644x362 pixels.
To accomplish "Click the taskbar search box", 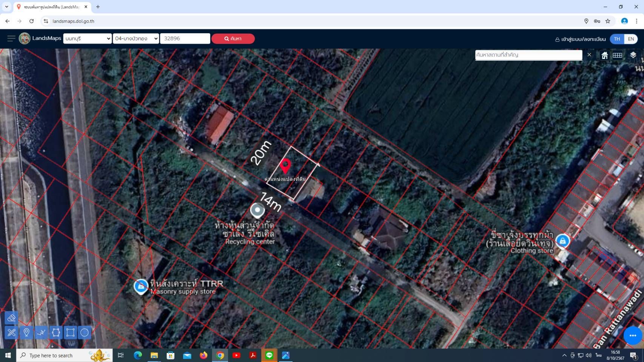I will [65, 355].
